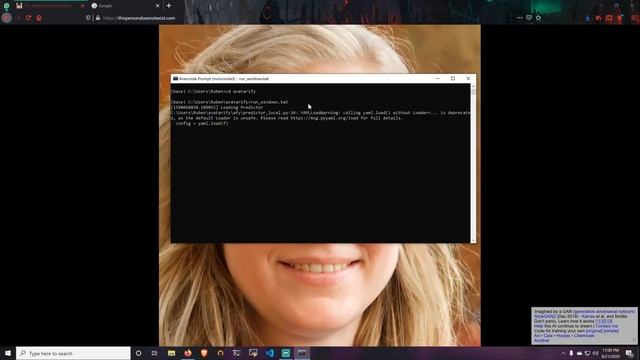Image resolution: width=640 pixels, height=360 pixels.
Task: Open the Windows Start menu
Action: (8, 353)
